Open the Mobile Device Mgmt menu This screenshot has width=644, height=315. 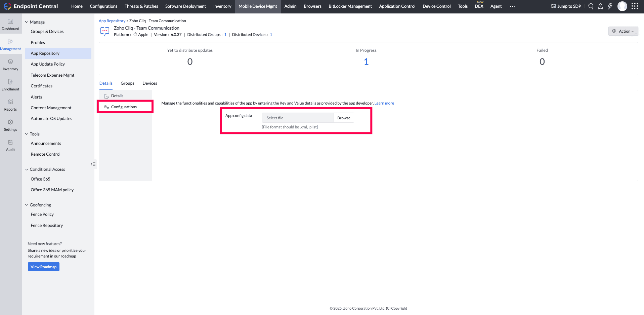pos(258,6)
